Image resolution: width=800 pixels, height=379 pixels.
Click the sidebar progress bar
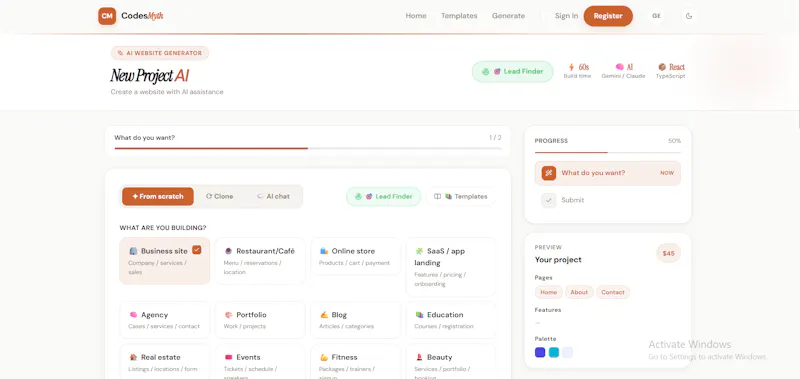pyautogui.click(x=608, y=153)
